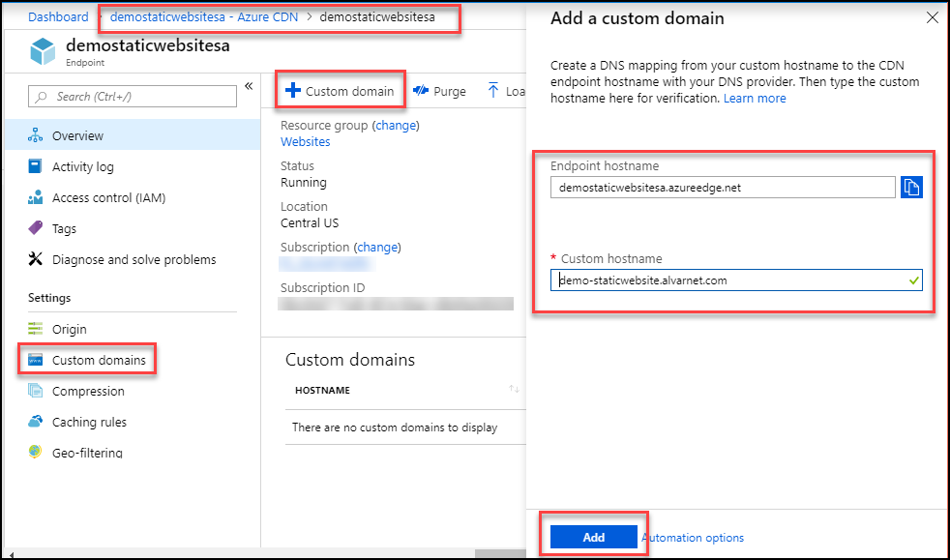Click the endpoint cube icon beside title
The image size is (950, 560).
point(43,51)
